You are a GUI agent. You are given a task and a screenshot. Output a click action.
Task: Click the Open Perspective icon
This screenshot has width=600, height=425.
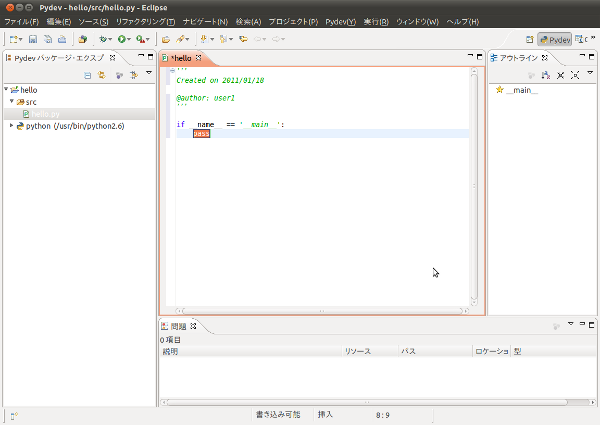pos(530,39)
